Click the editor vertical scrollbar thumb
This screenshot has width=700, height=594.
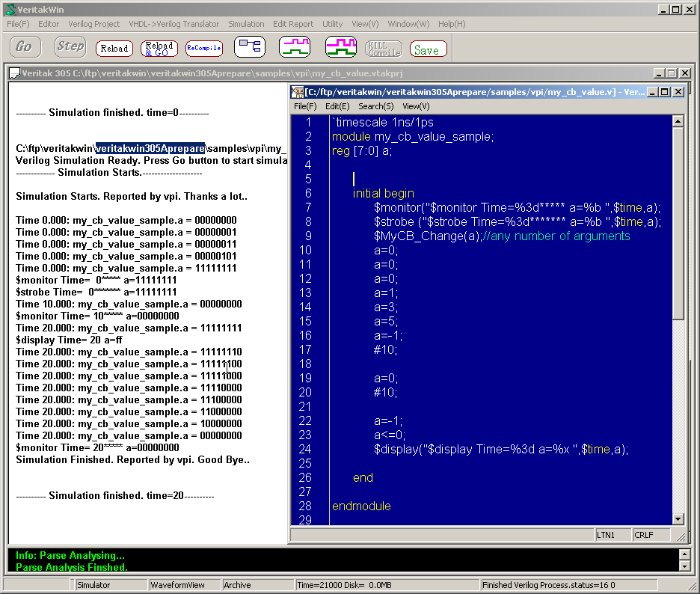point(678,223)
